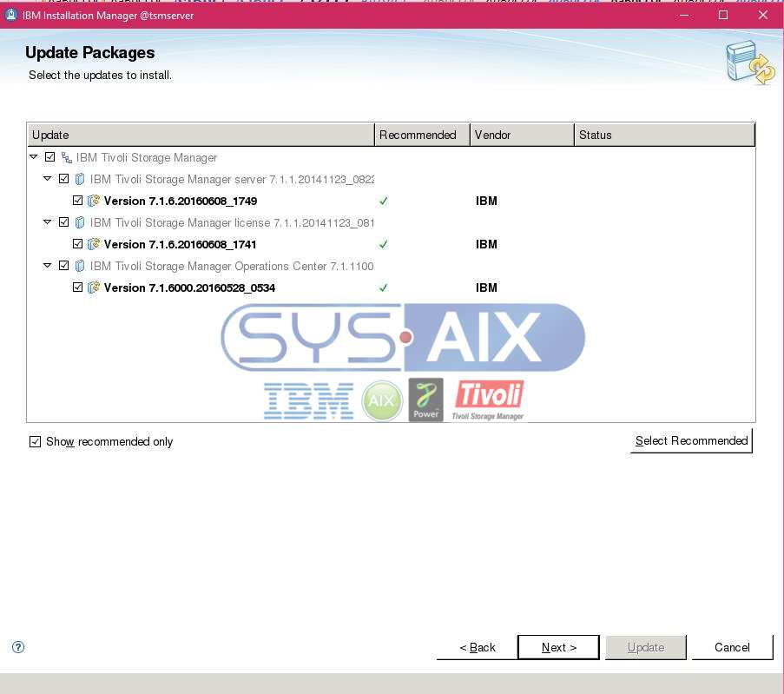Click the recommended checkmark for Version 7.1.6.20160608_1741
784x694 pixels.
pyautogui.click(x=383, y=245)
